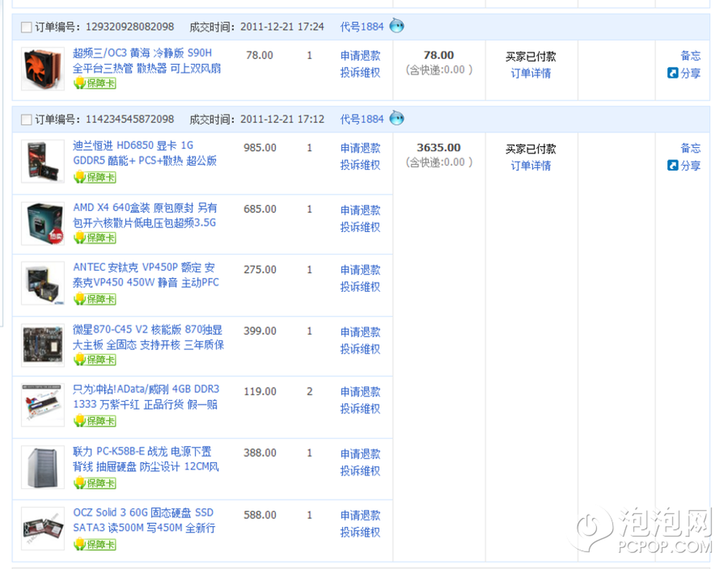Click 申请退款 for the HD6850 graphics card

pos(360,148)
